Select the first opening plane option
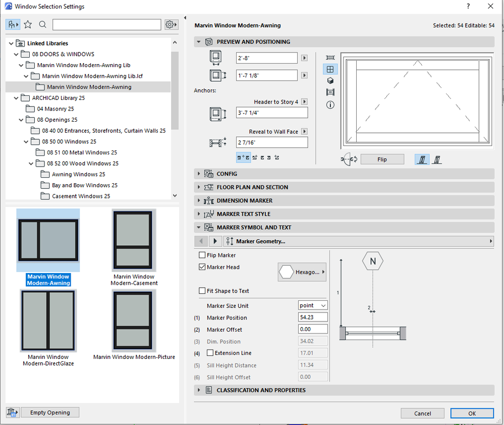504x425 pixels. [x=422, y=160]
